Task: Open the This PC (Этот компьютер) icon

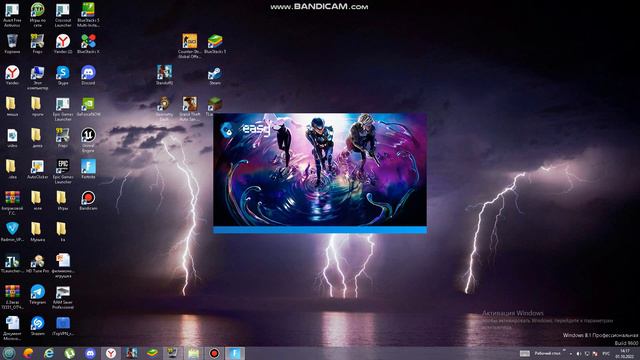Action: 37,78
